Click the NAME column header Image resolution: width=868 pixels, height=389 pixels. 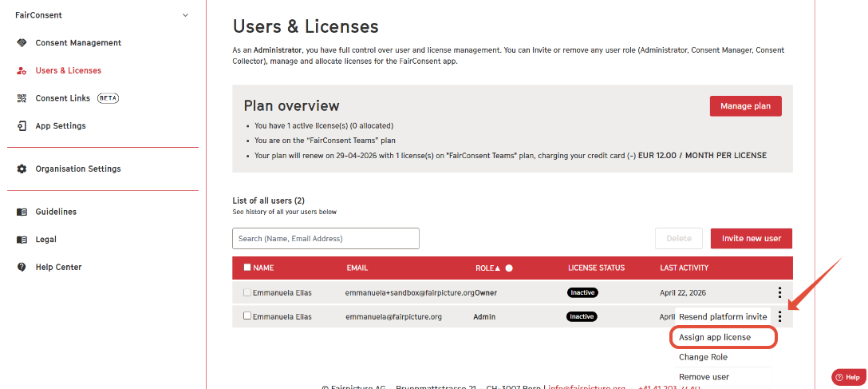click(263, 268)
